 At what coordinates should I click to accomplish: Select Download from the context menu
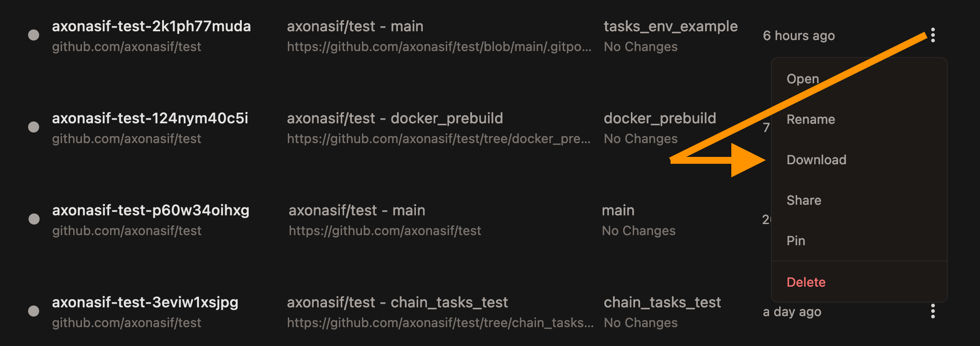[817, 160]
